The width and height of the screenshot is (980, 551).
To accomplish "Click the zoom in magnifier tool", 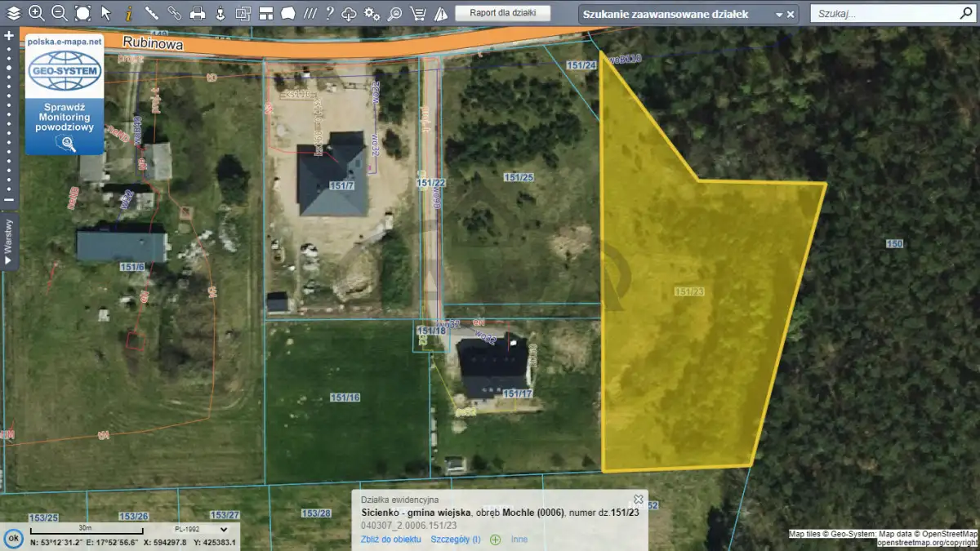I will pyautogui.click(x=36, y=13).
